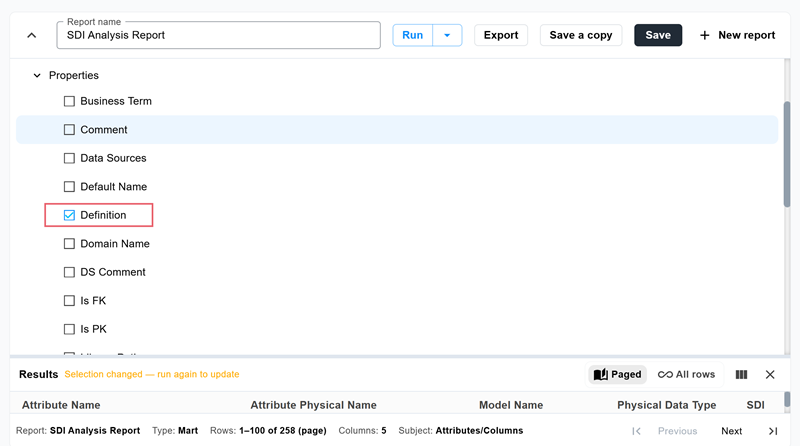Image resolution: width=800 pixels, height=446 pixels.
Task: Switch results to All rows view
Action: [x=686, y=375]
